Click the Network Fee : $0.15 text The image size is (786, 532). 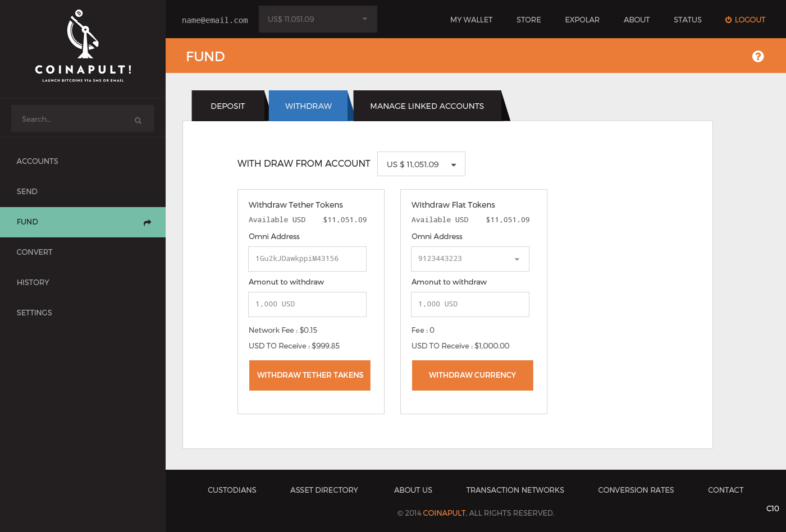point(283,330)
